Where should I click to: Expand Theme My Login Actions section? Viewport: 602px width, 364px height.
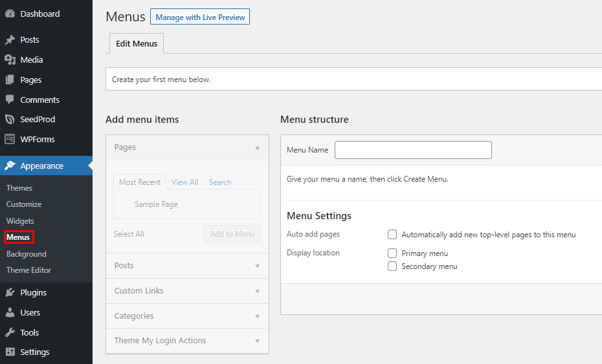[257, 341]
